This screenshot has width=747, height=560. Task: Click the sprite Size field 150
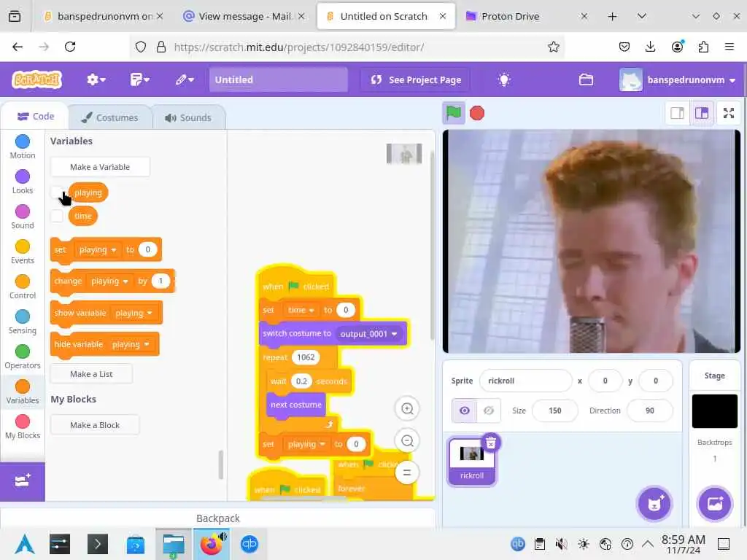(x=554, y=411)
